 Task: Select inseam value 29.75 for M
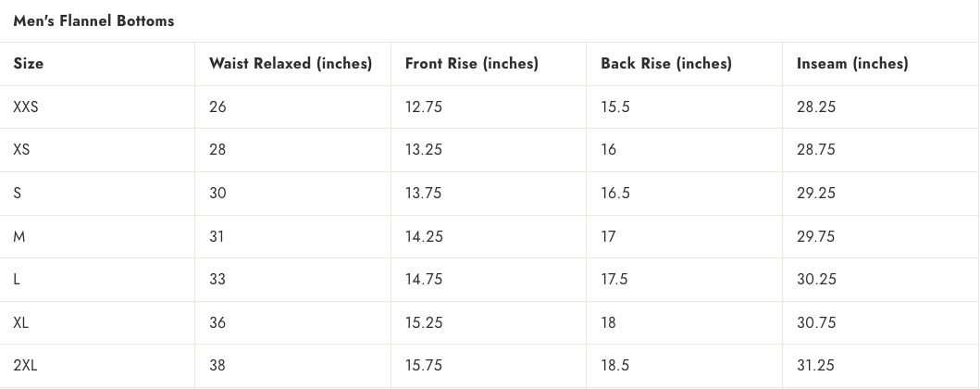point(816,236)
